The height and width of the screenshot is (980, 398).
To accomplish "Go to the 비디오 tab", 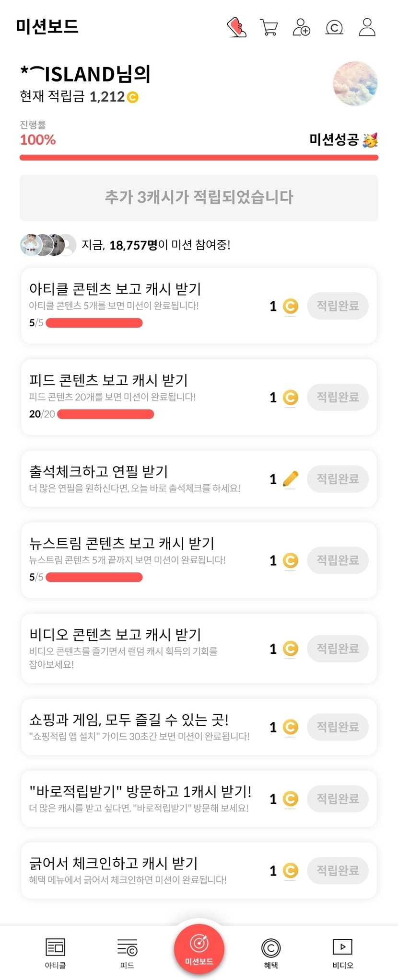I will click(342, 953).
